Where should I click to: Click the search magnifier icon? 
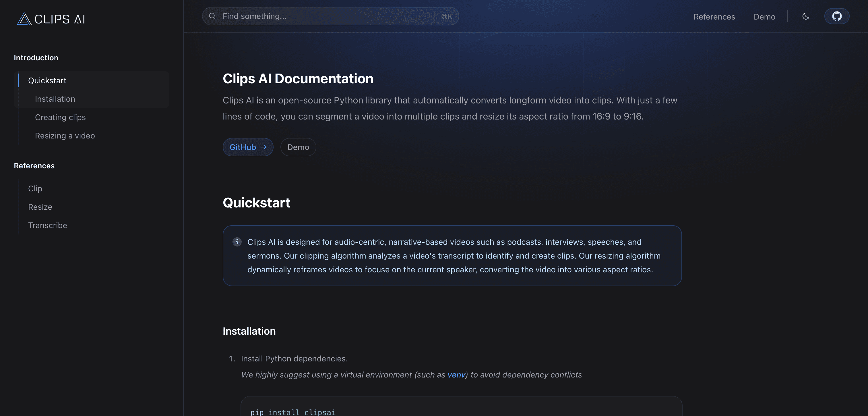pos(212,16)
